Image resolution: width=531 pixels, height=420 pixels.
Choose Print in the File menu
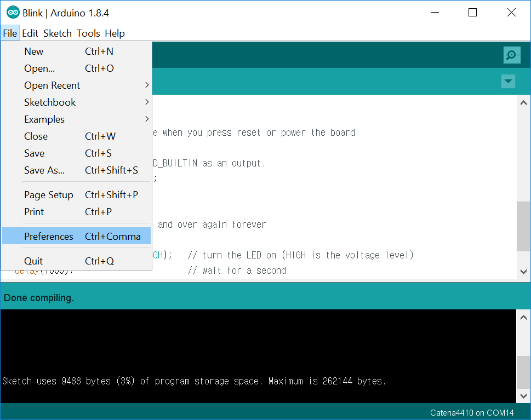tap(76, 211)
